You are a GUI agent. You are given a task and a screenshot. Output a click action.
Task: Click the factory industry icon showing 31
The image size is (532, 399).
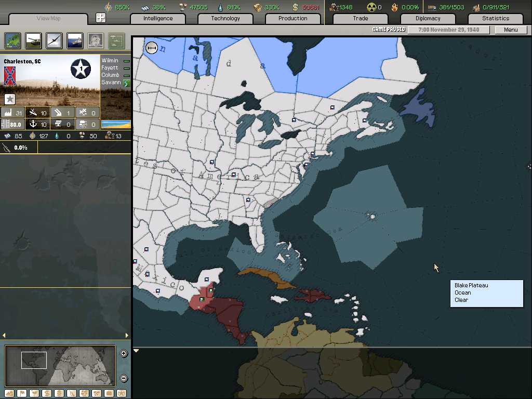(8, 113)
